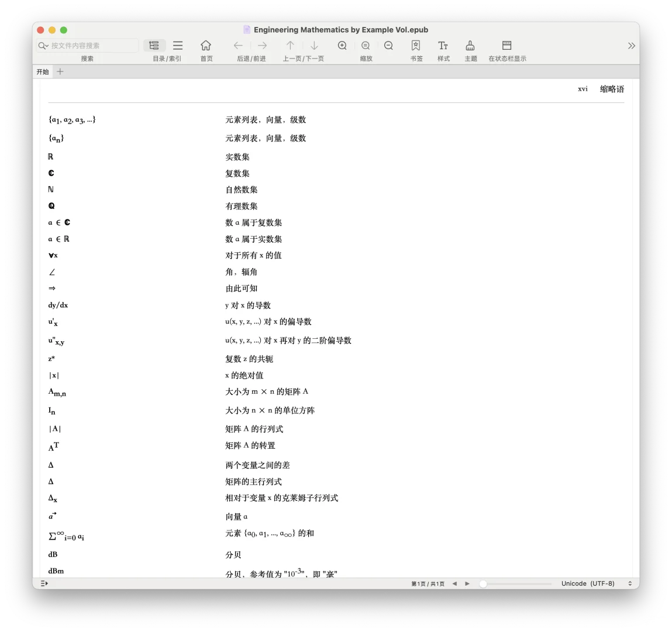Click the text 矩阵 A 的转置
672x632 pixels.
[x=250, y=445]
